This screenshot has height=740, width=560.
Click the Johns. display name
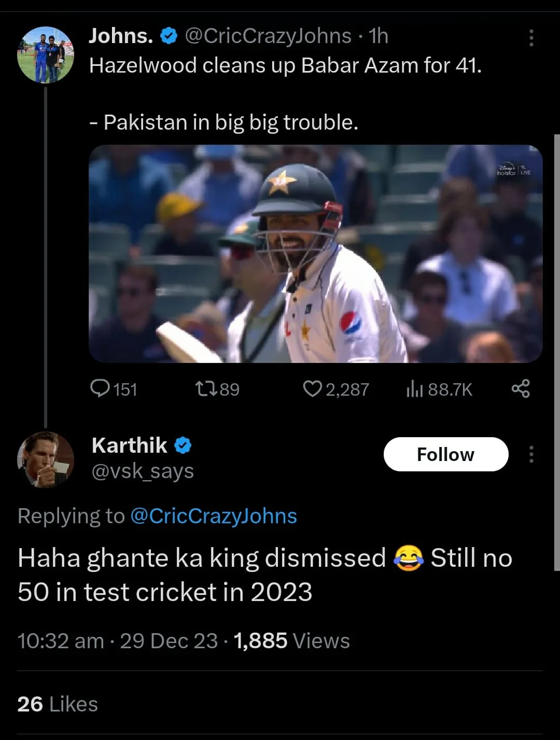[121, 36]
